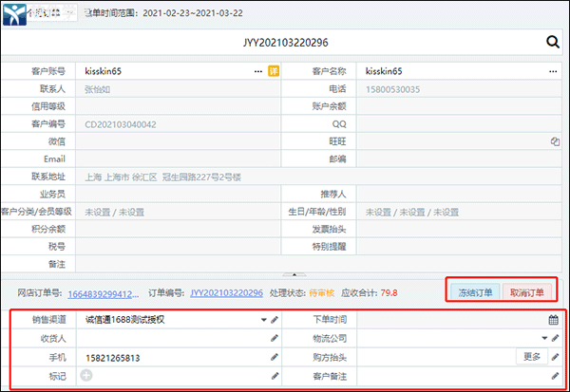Click the 取消订单 button
The height and width of the screenshot is (392, 570).
click(526, 292)
